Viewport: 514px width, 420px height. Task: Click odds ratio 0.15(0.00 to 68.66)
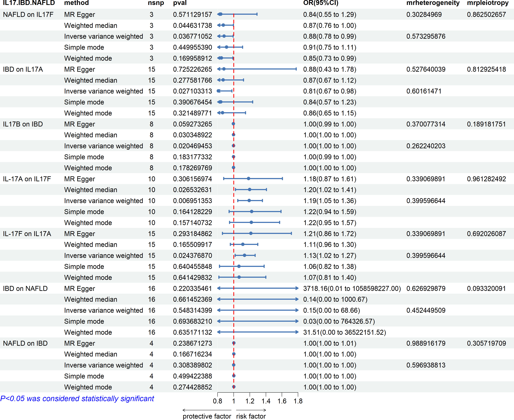pyautogui.click(x=331, y=310)
